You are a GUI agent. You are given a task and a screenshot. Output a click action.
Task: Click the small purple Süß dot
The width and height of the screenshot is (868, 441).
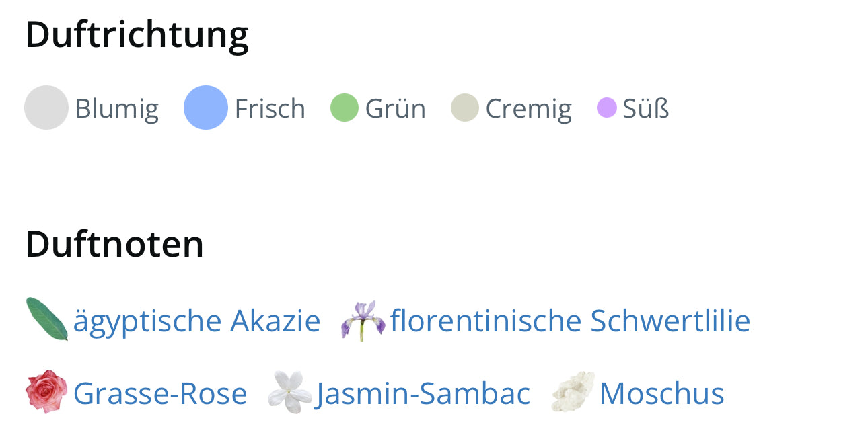606,108
